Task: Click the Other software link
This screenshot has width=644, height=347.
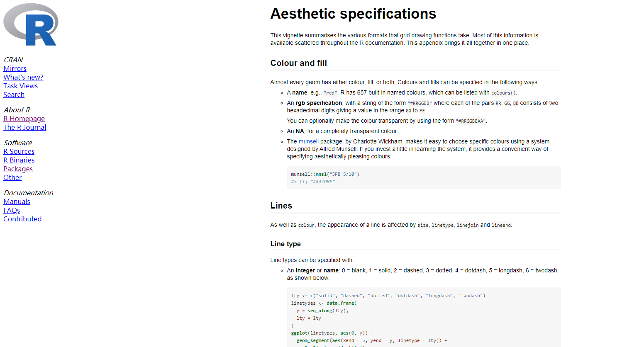Action: 12,177
